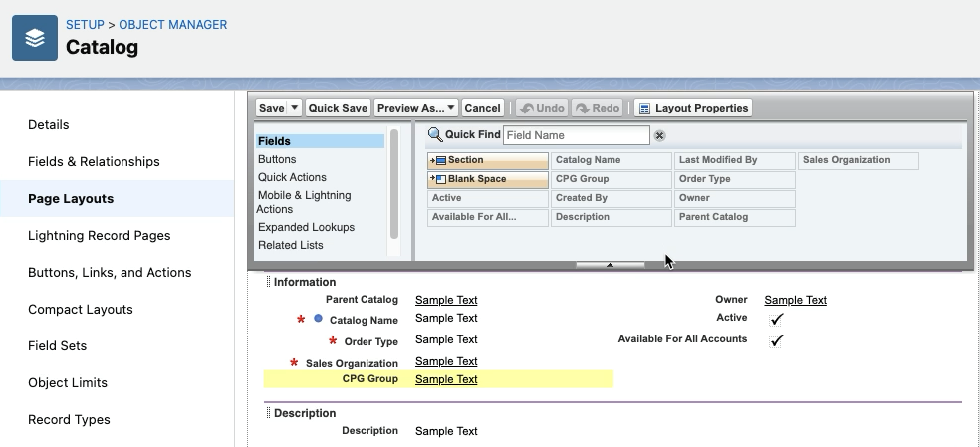Viewport: 980px width, 447px height.
Task: Click the Object Manager breadcrumb link
Action: point(172,24)
